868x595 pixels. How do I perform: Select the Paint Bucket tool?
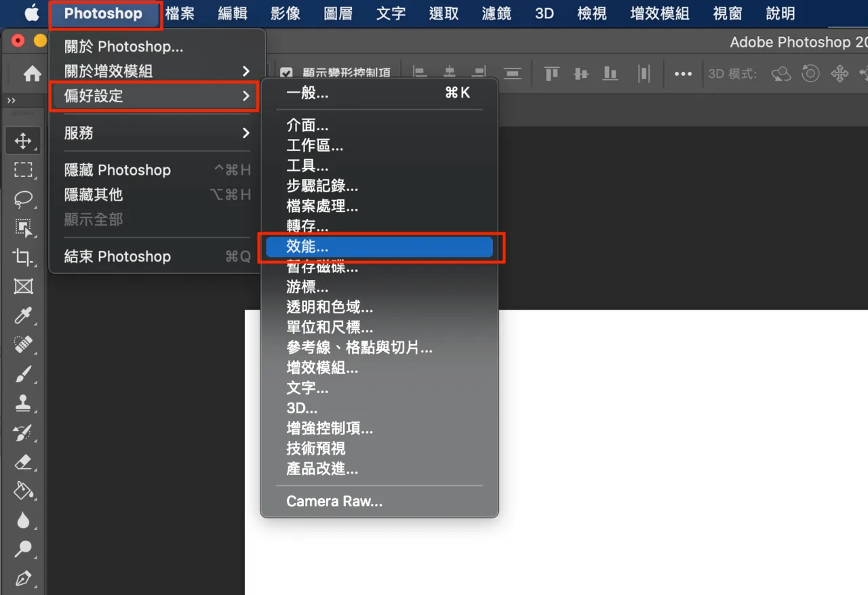pos(24,491)
